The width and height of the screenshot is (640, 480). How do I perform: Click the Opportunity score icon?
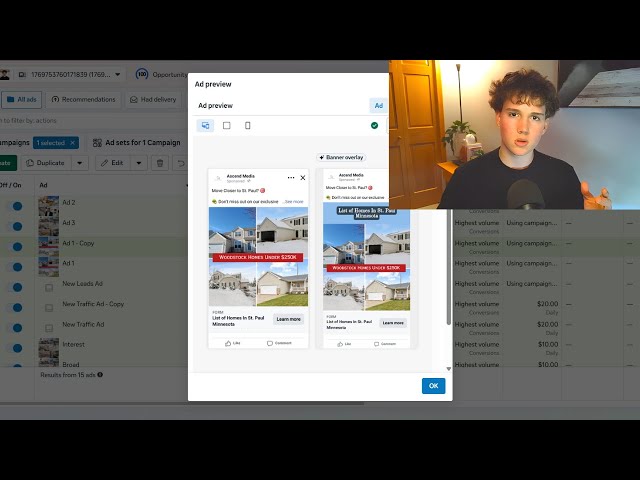(142, 74)
